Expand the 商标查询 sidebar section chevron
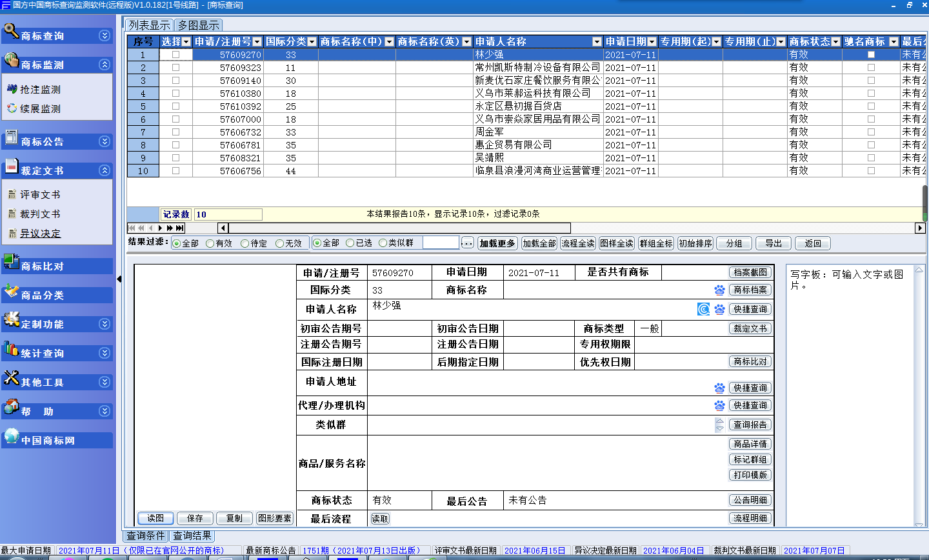Image resolution: width=929 pixels, height=560 pixels. click(x=105, y=35)
